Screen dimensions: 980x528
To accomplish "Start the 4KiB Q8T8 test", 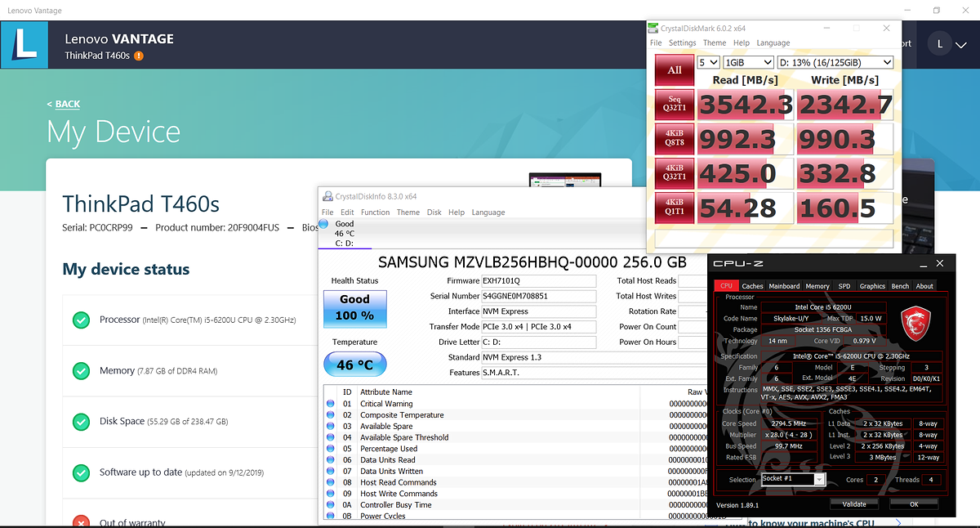I will coord(675,139).
